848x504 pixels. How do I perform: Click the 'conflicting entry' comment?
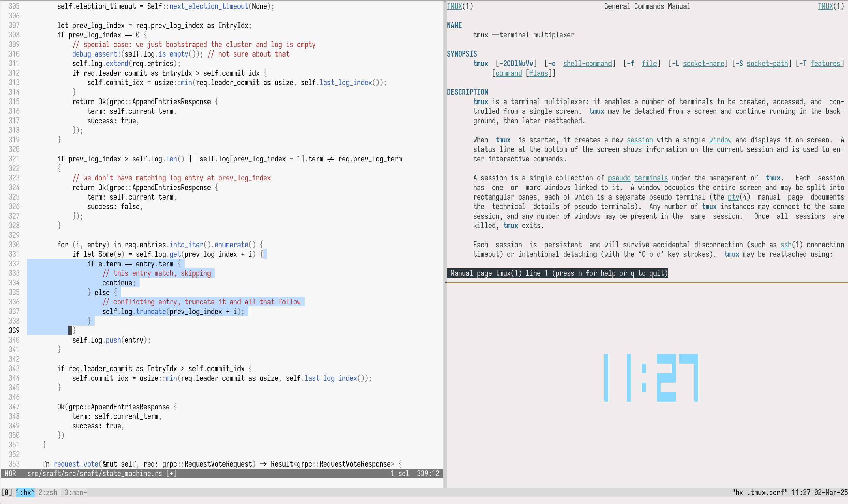click(x=201, y=302)
